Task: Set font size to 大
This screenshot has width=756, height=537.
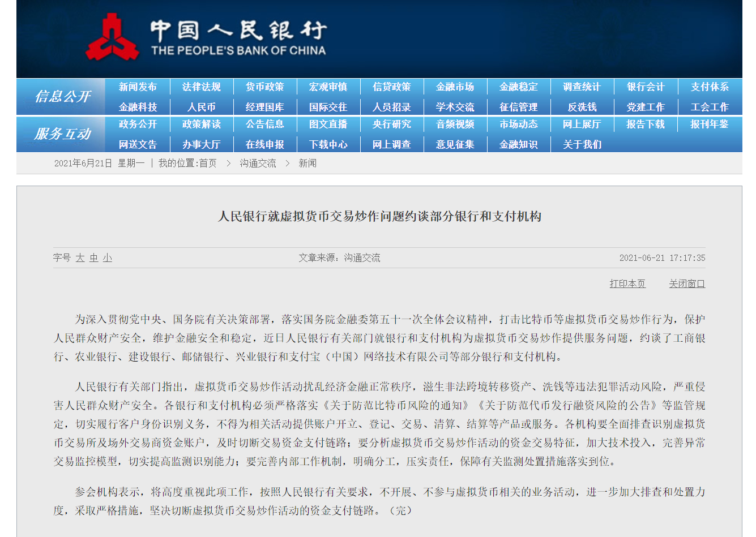Action: click(80, 257)
